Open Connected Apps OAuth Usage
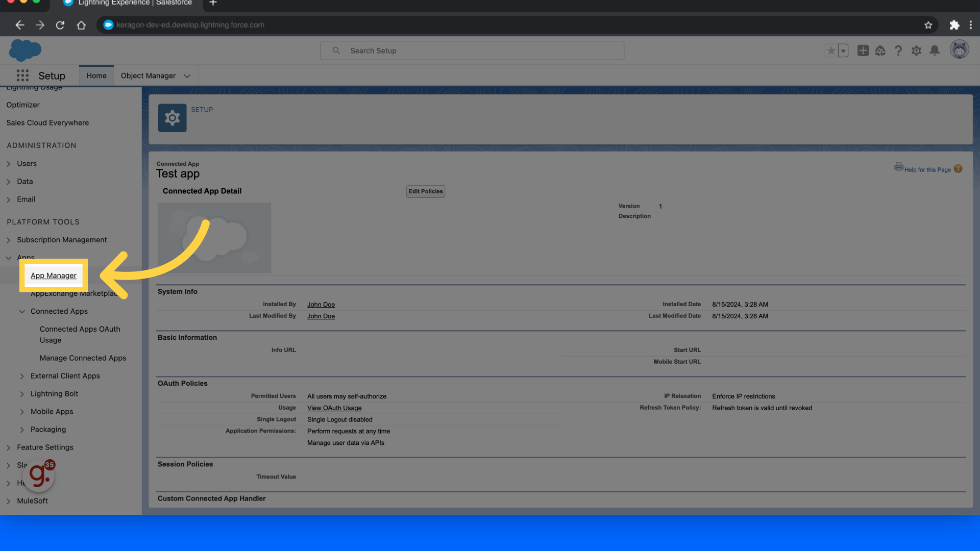 point(80,335)
